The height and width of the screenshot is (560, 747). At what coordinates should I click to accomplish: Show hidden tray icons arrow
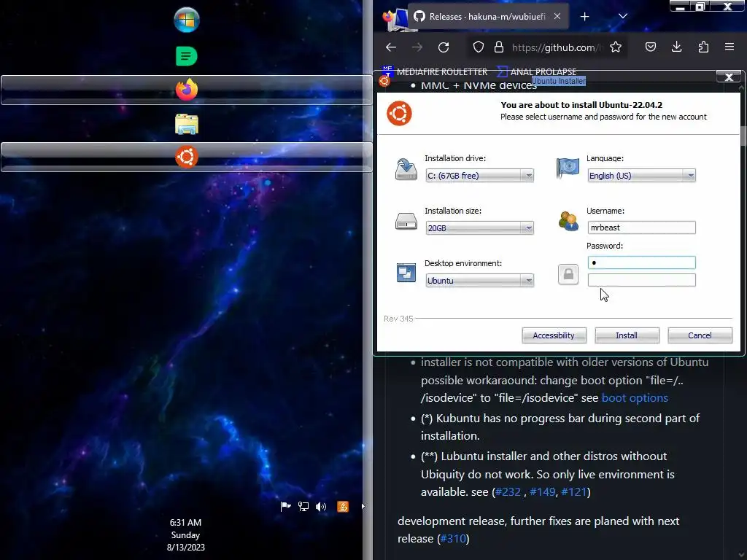click(x=363, y=506)
